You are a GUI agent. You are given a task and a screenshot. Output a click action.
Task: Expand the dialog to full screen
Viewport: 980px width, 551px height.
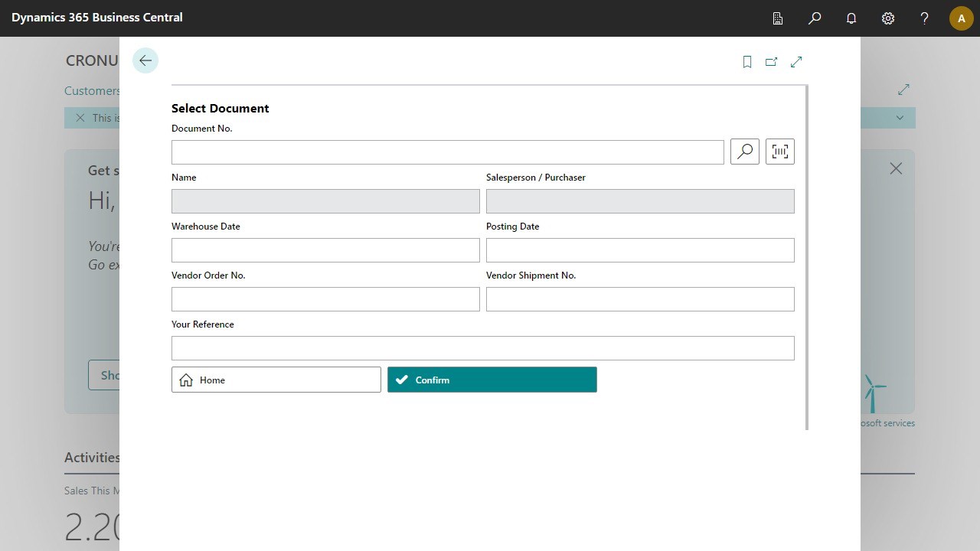coord(795,61)
